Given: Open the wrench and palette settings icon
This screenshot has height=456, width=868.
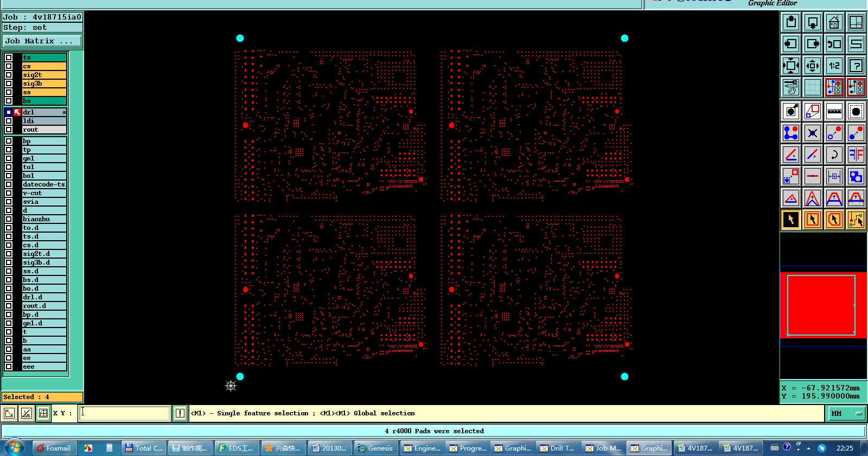Looking at the screenshot, I should click(791, 87).
